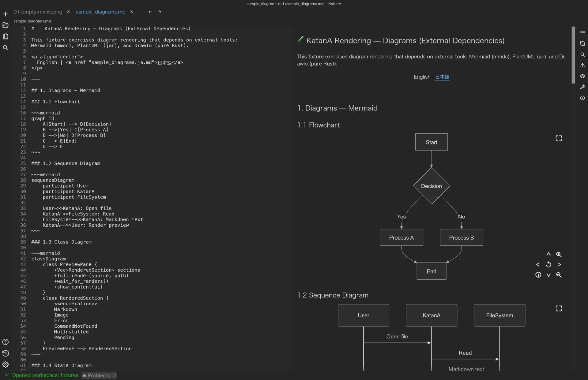
Task: Pan flowchart diagram left
Action: pyautogui.click(x=538, y=264)
